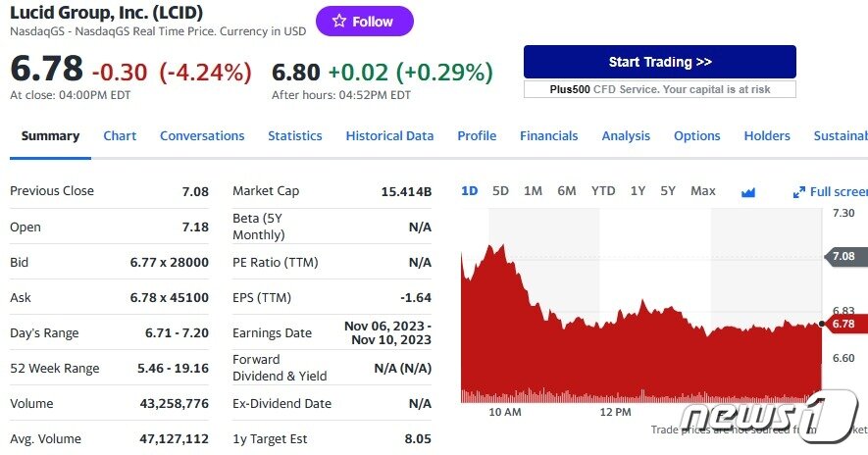This screenshot has width=868, height=455.
Task: Go to the Statistics tab
Action: [x=294, y=136]
